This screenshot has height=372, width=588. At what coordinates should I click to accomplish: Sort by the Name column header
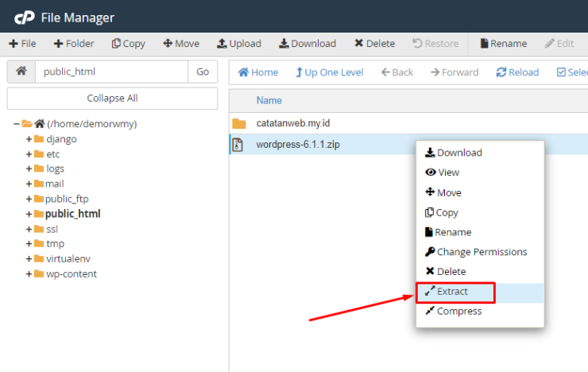(269, 100)
